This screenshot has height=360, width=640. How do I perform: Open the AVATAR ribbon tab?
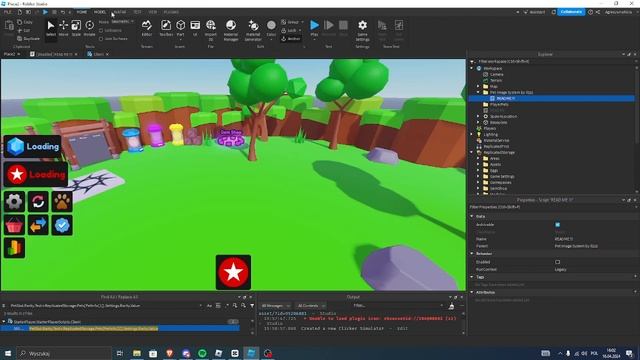click(x=120, y=12)
